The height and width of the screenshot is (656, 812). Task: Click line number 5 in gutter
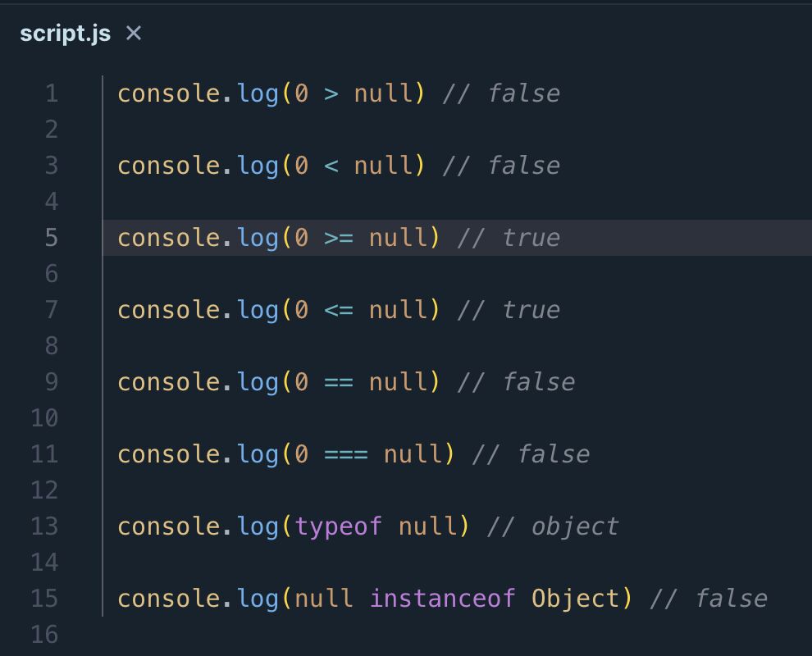[x=52, y=238]
